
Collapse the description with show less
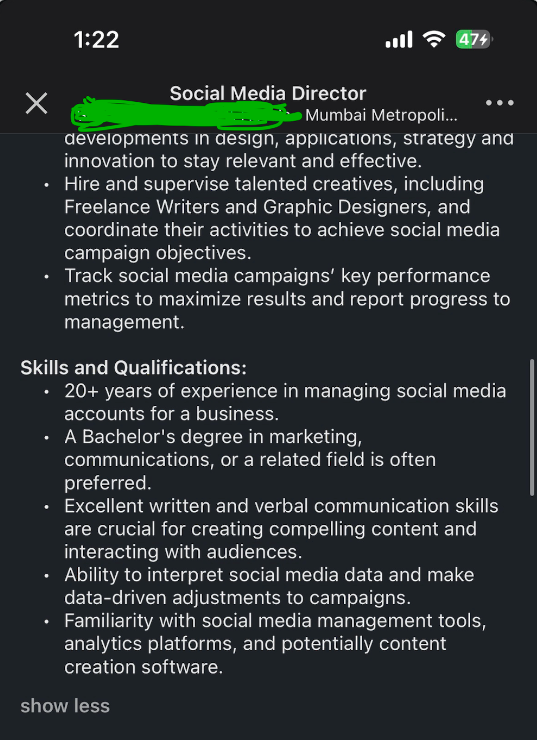(x=65, y=706)
